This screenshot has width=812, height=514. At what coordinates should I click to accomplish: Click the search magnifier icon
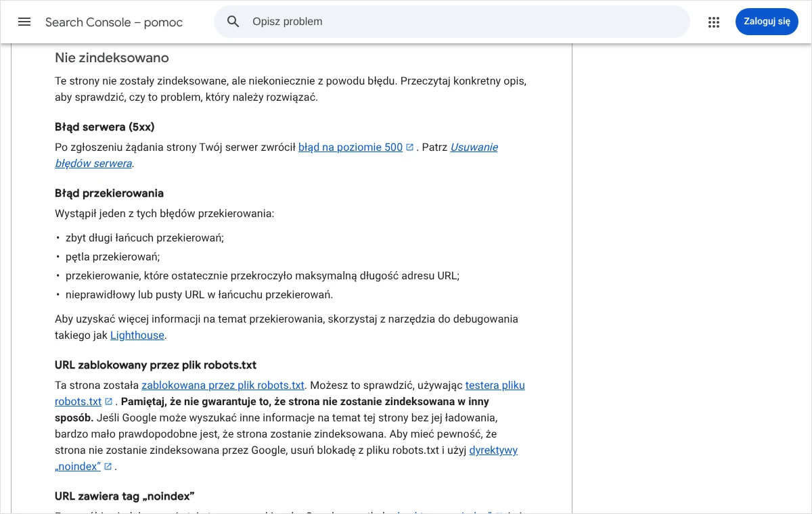click(233, 22)
